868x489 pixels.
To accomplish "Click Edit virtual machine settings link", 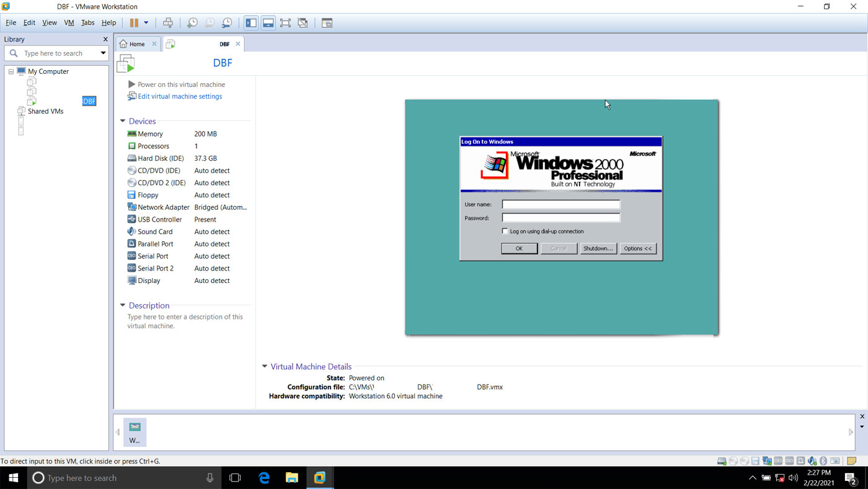I will coord(180,96).
